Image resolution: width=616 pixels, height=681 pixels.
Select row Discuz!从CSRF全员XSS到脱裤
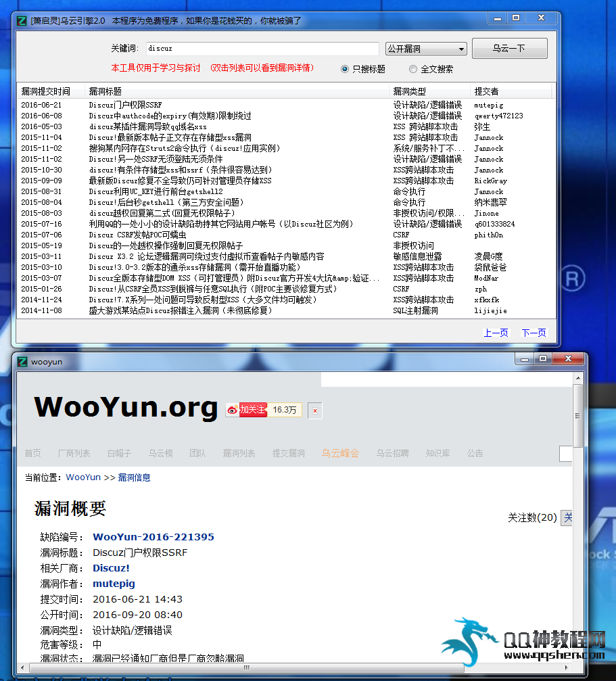[286, 289]
